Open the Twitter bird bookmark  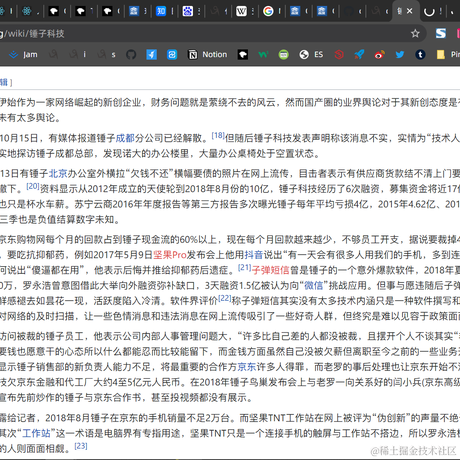point(400,54)
